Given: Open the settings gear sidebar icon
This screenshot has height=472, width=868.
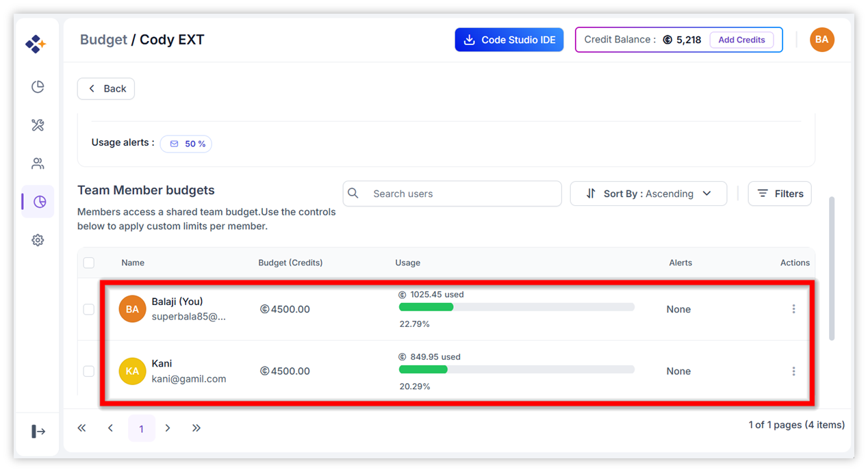Looking at the screenshot, I should click(38, 240).
